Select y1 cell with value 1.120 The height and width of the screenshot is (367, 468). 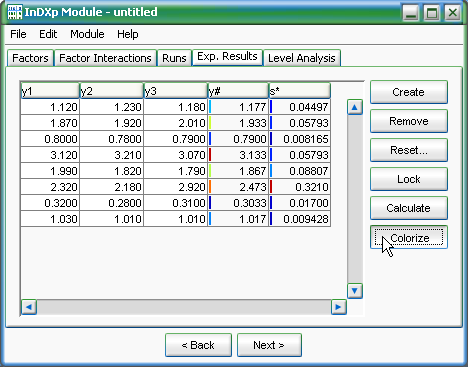50,107
